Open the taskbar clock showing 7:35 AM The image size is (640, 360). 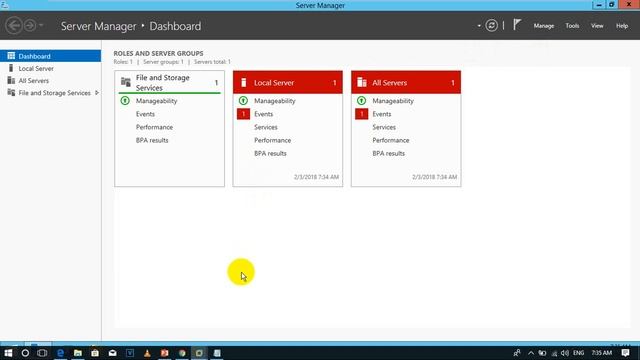[x=602, y=353]
